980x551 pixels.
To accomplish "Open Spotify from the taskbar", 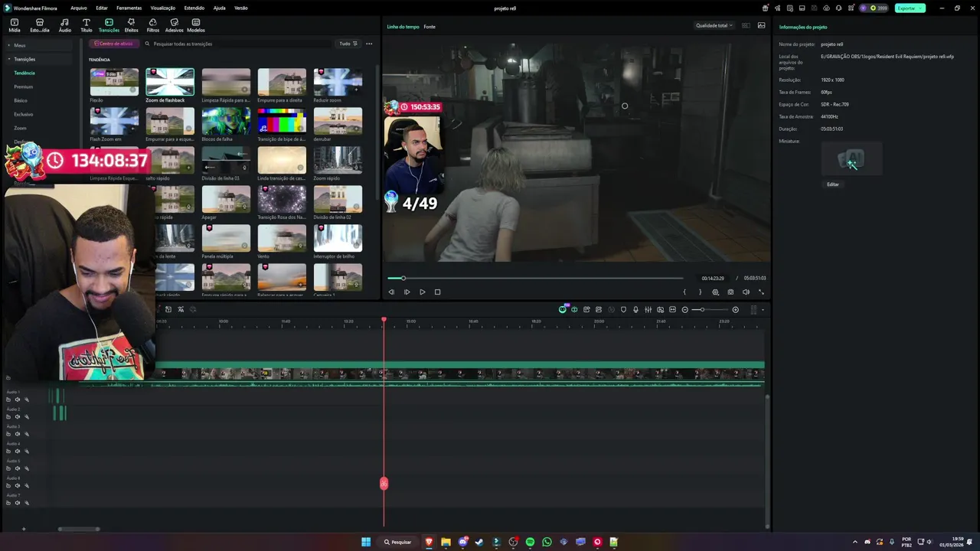I will coord(530,542).
